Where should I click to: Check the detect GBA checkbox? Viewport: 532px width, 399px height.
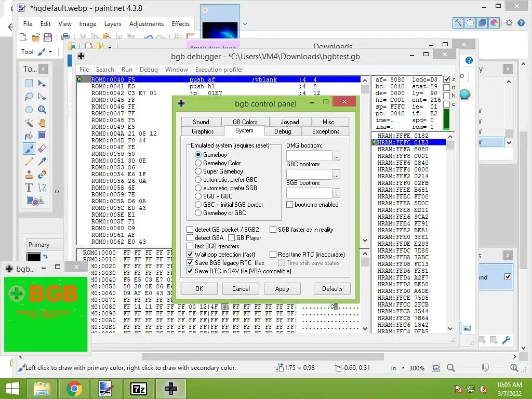(x=190, y=238)
